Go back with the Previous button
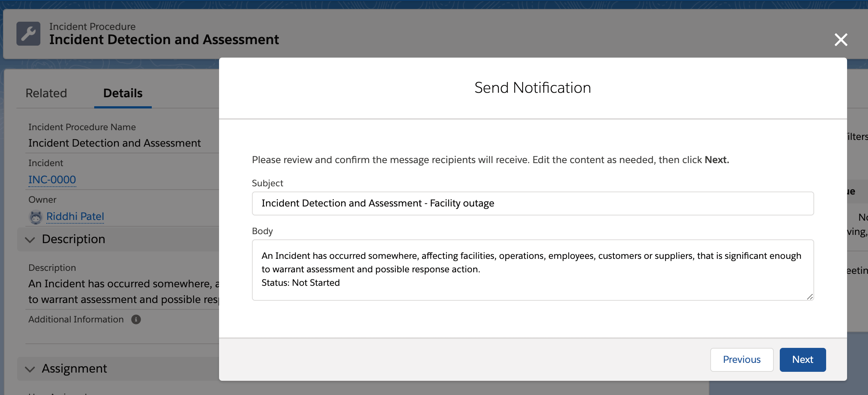Viewport: 868px width, 395px height. tap(742, 359)
